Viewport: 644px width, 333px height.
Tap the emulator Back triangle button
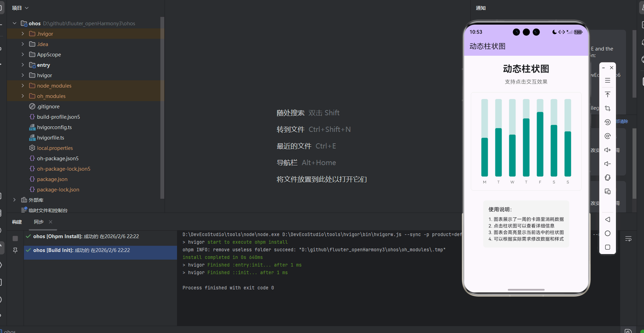coord(608,219)
